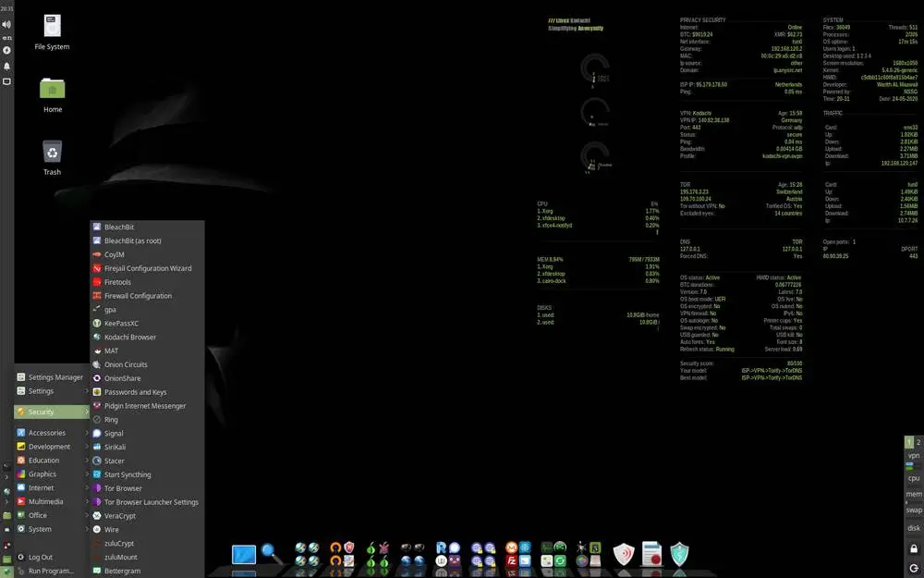Click the Start Syncthing icon

(x=97, y=474)
